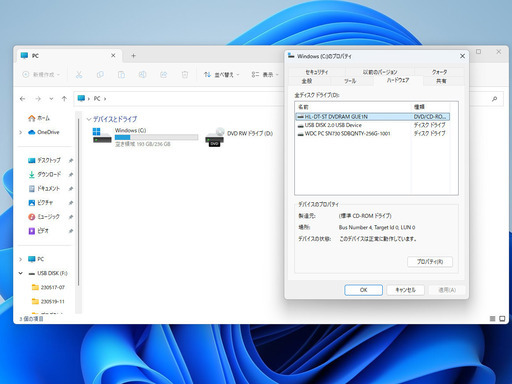Switch to 以前のバージョン tab
Viewport: 512px width, 384px height.
[380, 72]
